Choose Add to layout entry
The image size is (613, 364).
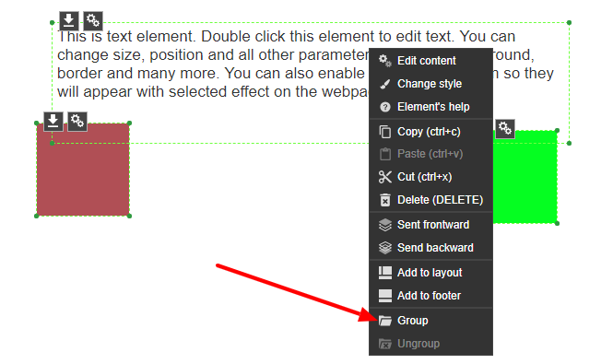click(430, 273)
